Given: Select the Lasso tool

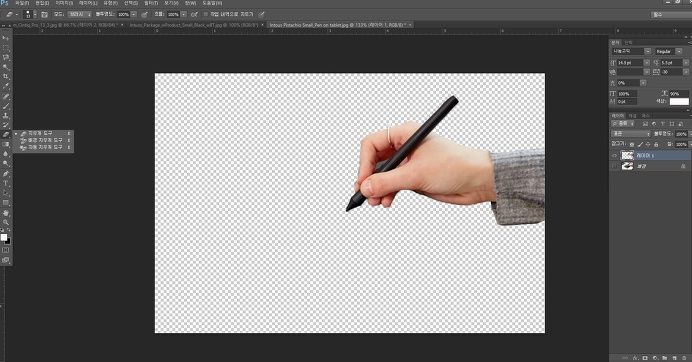Looking at the screenshot, I should (x=6, y=57).
